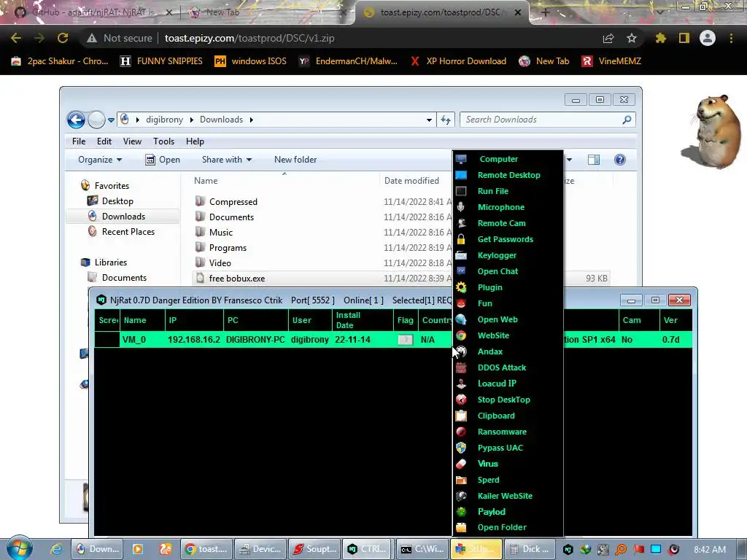Viewport: 747px width, 560px height.
Task: Open the Help menu in Explorer
Action: 195,141
